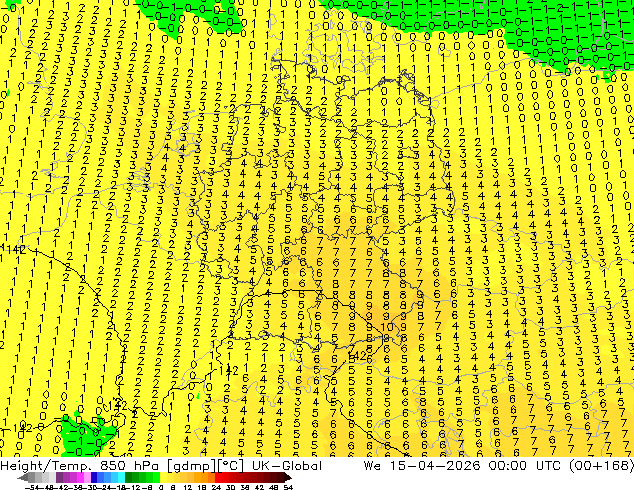Select the bright red legend swatch
634x490 pixels.
218,478
